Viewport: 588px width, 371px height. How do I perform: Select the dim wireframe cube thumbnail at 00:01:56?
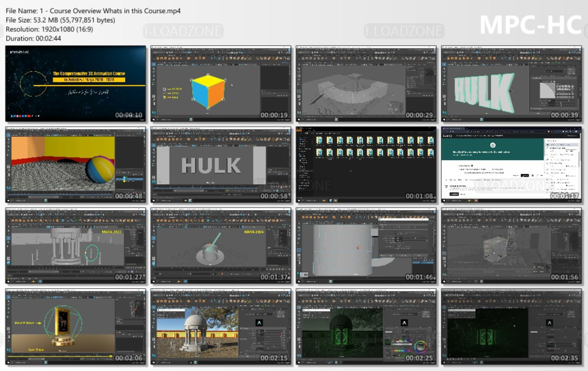(x=511, y=246)
